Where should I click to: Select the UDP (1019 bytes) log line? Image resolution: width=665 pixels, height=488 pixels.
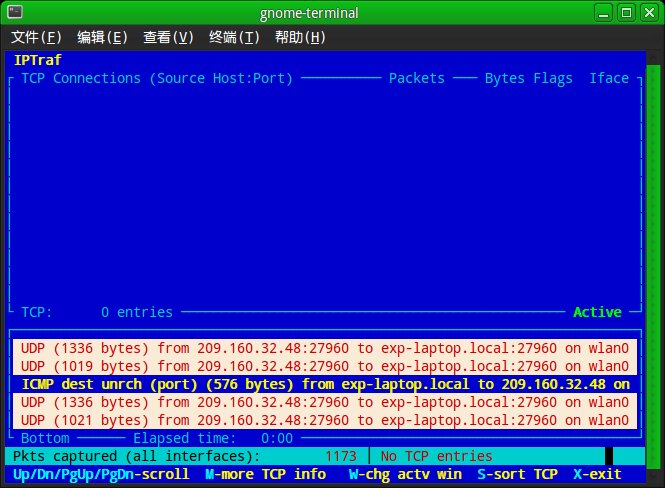pos(325,366)
